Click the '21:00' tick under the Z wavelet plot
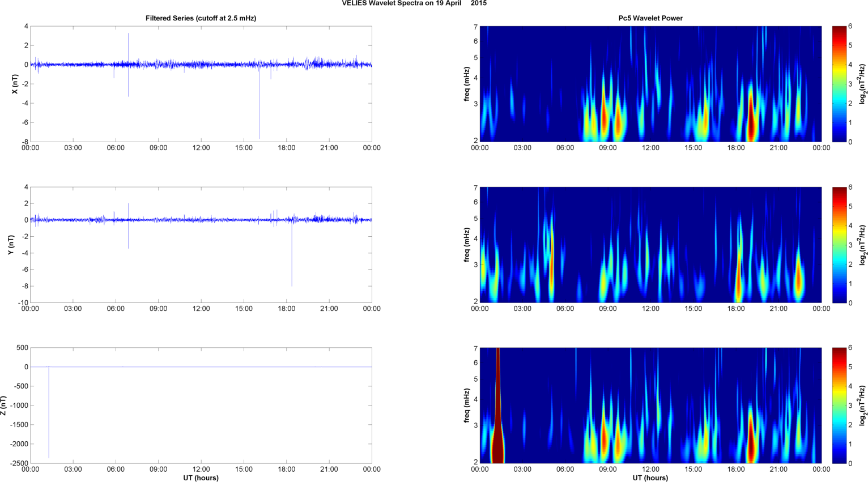 pos(778,470)
